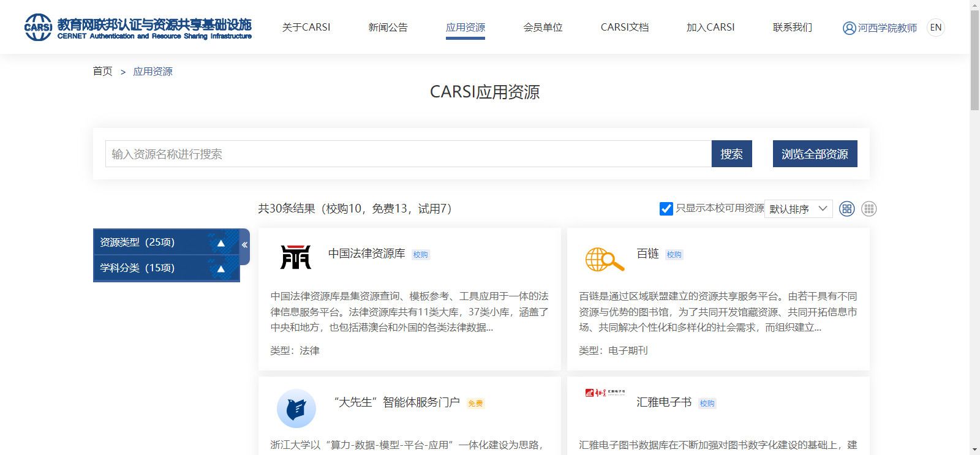980x455 pixels.
Task: Click 汇雅电子书 logo image
Action: [x=605, y=392]
